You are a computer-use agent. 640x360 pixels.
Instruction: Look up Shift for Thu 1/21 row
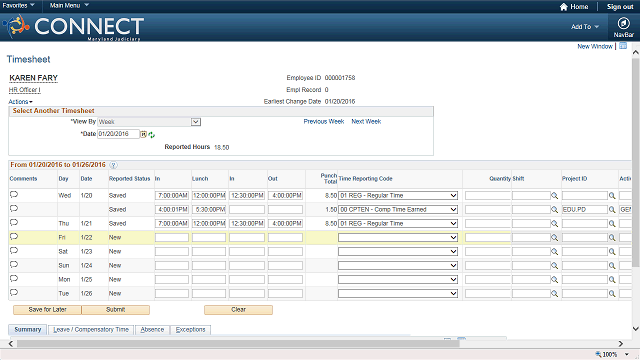point(554,224)
